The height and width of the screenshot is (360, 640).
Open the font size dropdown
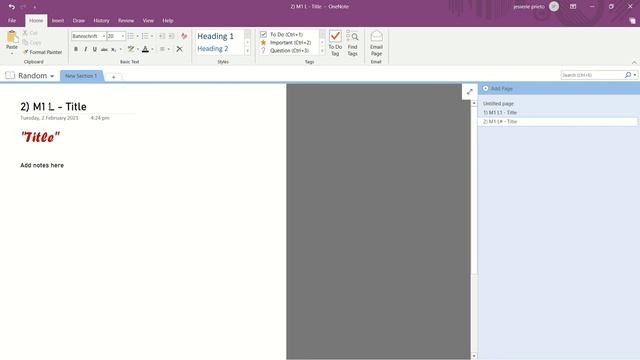coord(122,36)
